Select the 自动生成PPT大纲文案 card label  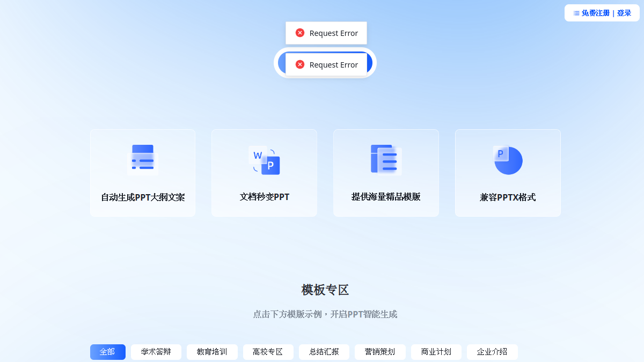tap(143, 197)
